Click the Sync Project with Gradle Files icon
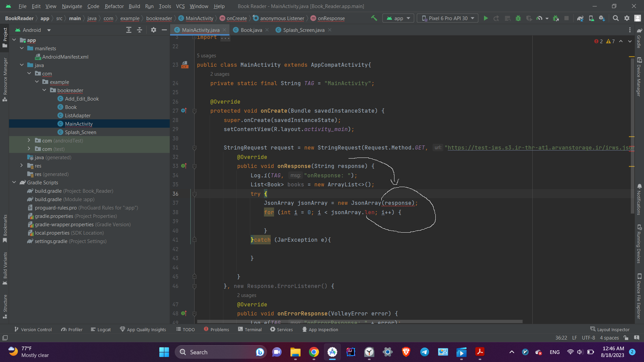Viewport: 644px width, 362px height. click(x=580, y=18)
